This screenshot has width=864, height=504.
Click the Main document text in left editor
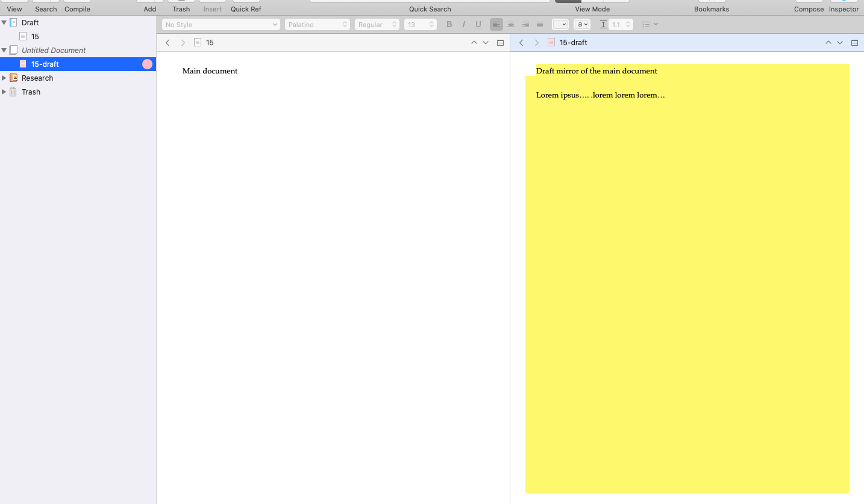pyautogui.click(x=210, y=71)
